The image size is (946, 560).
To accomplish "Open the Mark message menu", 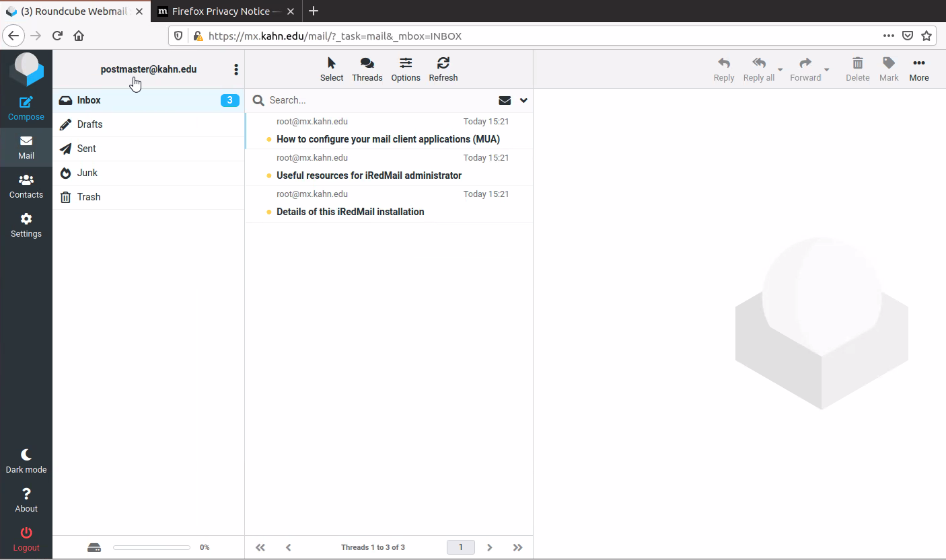I will pos(889,69).
